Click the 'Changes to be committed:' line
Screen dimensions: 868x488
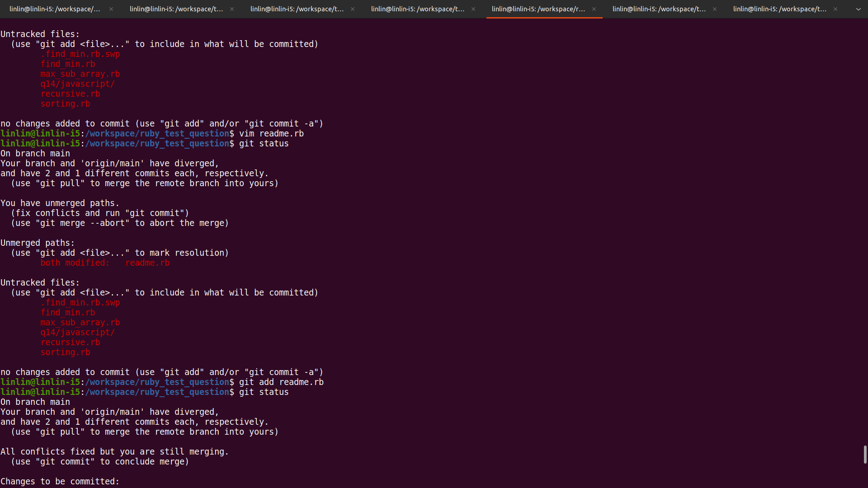[60, 482]
